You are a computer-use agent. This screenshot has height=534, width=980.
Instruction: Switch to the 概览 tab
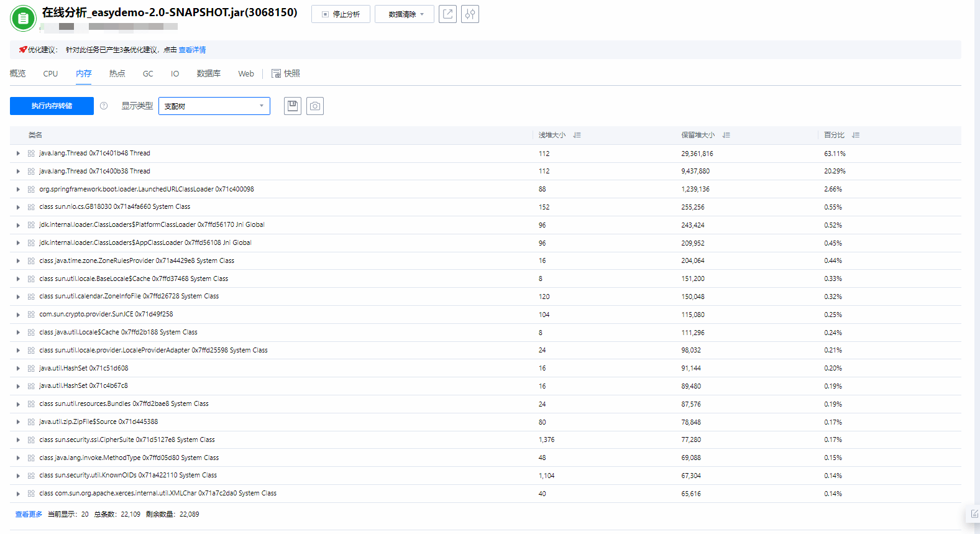[18, 73]
